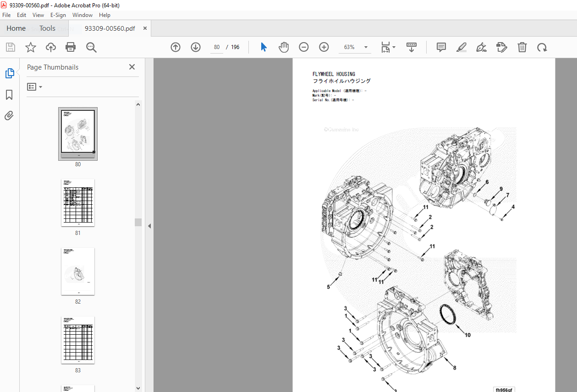
Task: Click the Save file icon
Action: tap(11, 47)
